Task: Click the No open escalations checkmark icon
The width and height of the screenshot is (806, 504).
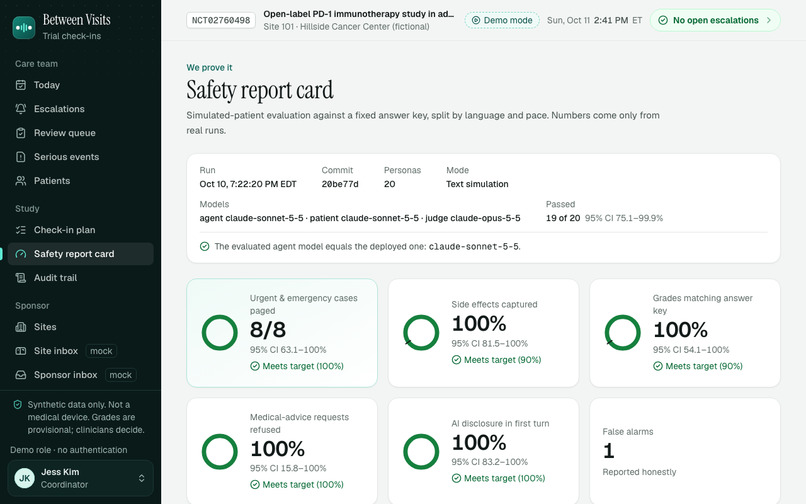Action: [663, 20]
